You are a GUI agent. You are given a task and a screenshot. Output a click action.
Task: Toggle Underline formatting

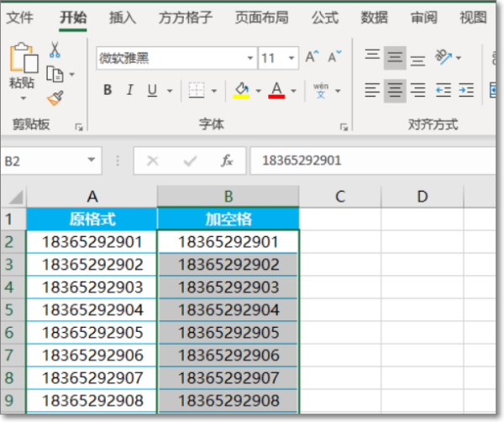(x=152, y=90)
